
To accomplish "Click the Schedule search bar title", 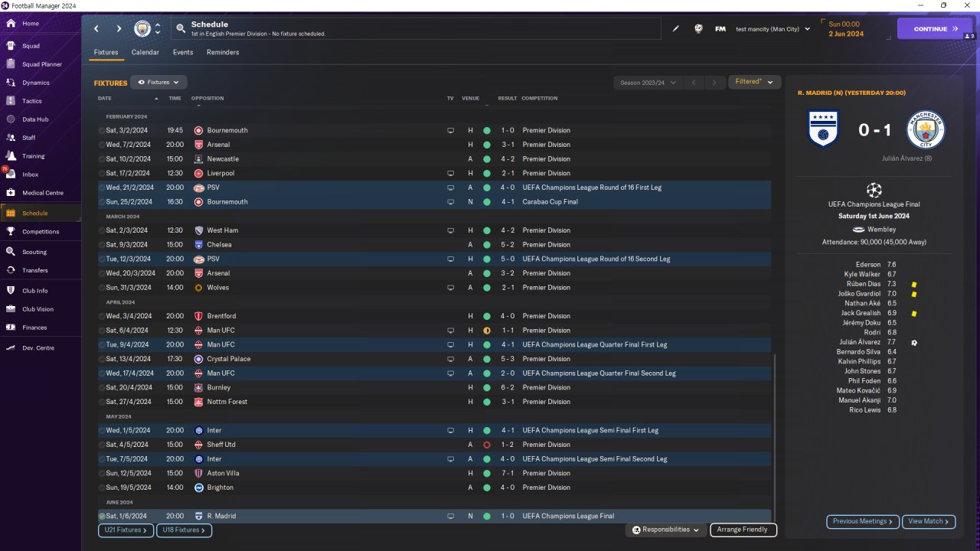I will coord(210,24).
